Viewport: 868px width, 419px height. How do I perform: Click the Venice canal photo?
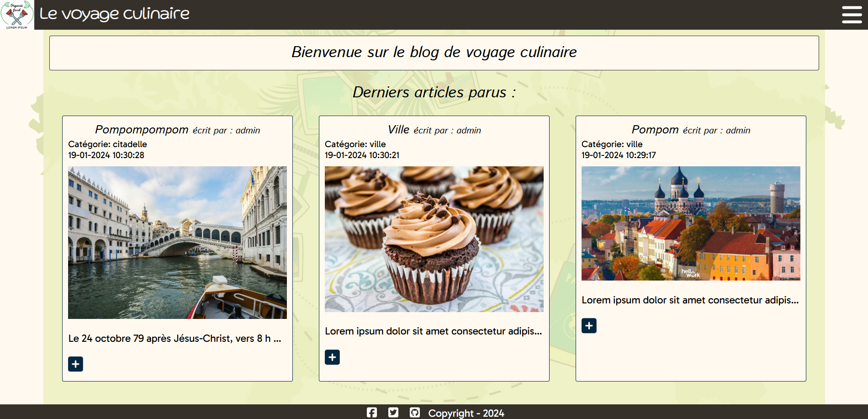click(x=178, y=242)
